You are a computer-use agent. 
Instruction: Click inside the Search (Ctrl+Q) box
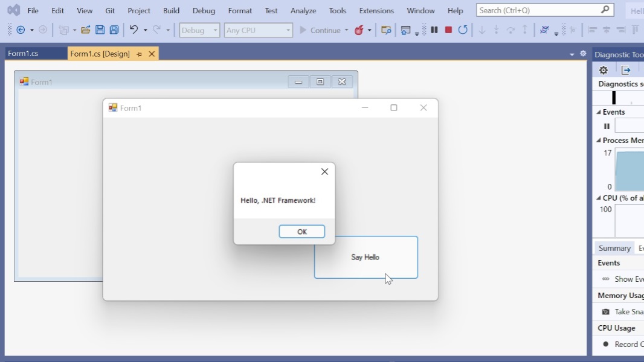click(x=538, y=10)
